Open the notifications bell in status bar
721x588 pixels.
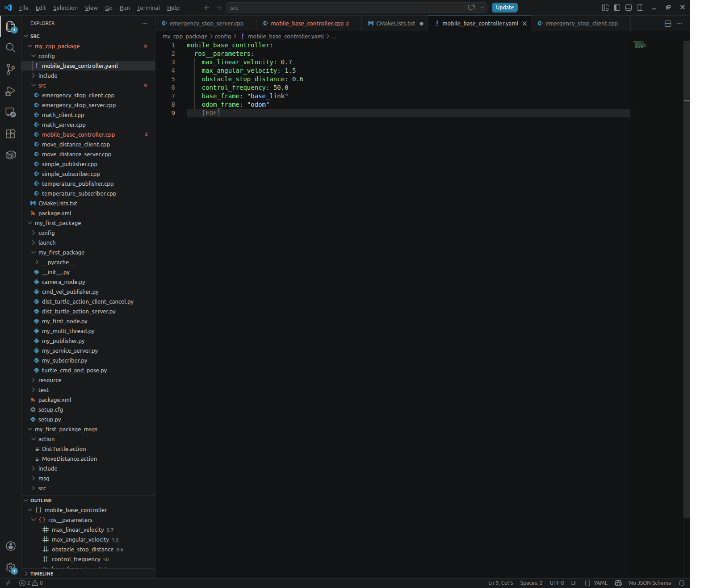(682, 583)
